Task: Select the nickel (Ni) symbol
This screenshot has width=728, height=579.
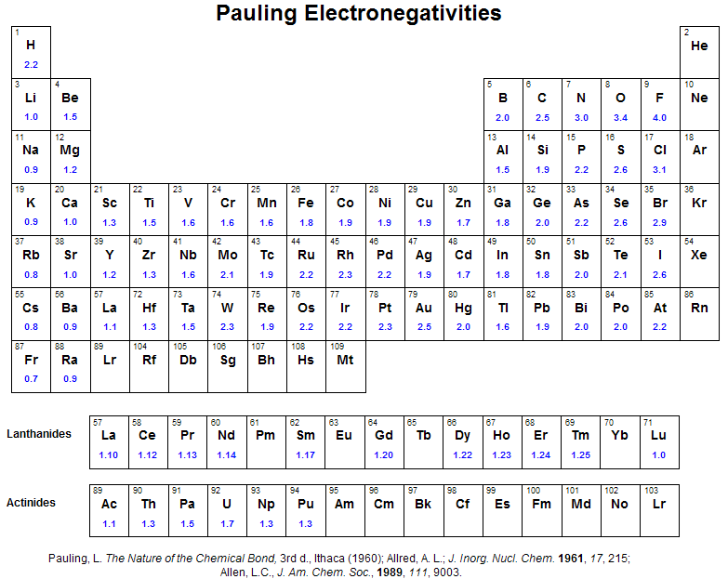Action: click(x=384, y=203)
